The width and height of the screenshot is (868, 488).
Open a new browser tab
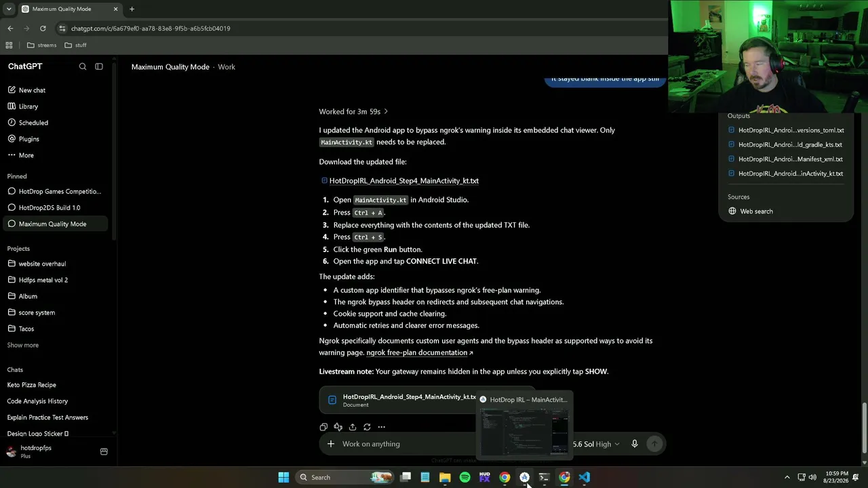(x=132, y=9)
